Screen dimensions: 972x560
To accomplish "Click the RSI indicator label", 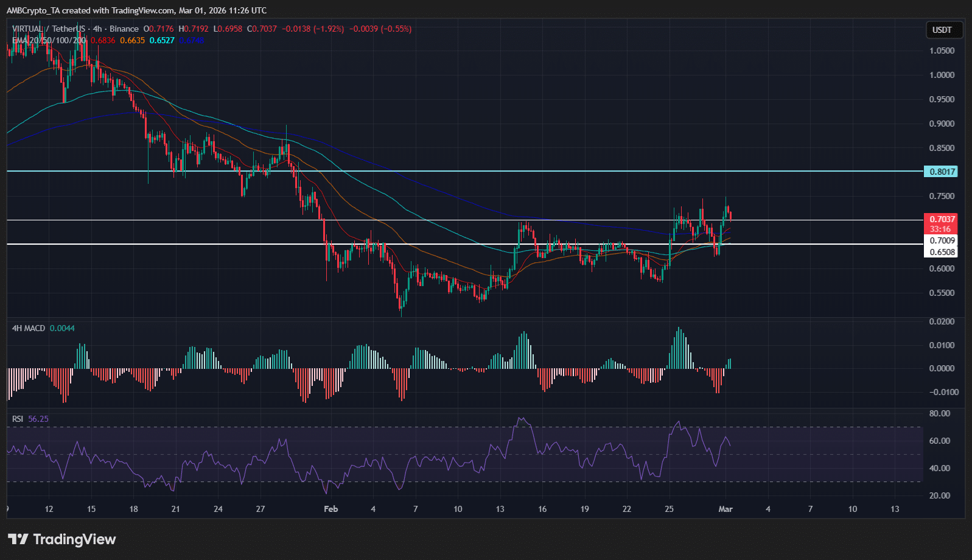I will pos(18,419).
